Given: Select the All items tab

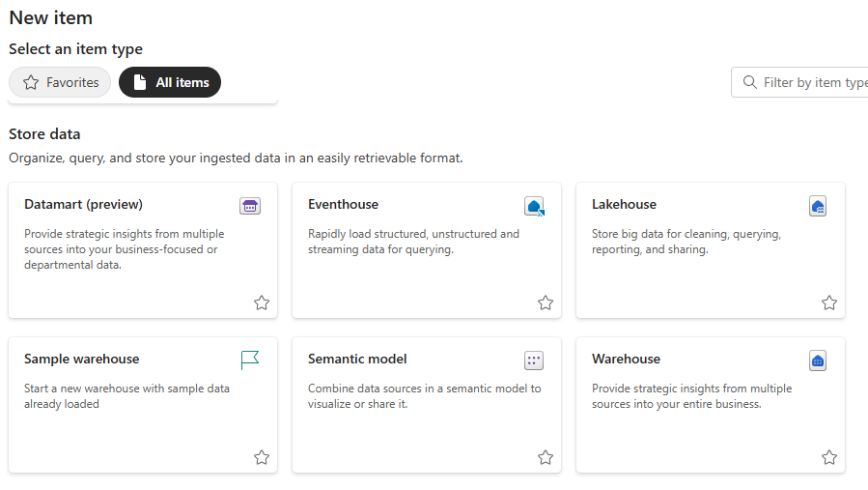Looking at the screenshot, I should pyautogui.click(x=170, y=82).
